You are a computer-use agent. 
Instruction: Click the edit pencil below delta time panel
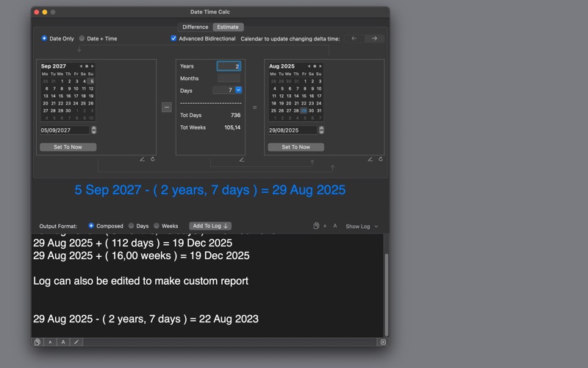tap(242, 160)
